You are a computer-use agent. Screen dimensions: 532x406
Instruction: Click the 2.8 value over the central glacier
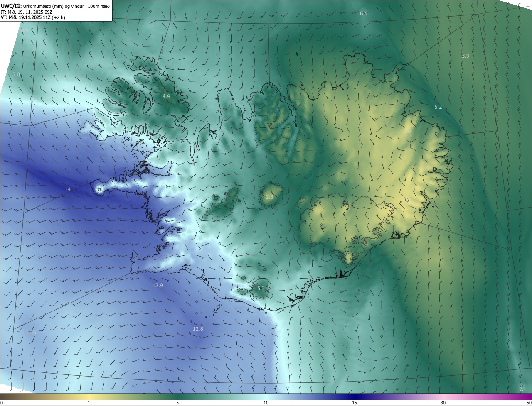coord(269,197)
